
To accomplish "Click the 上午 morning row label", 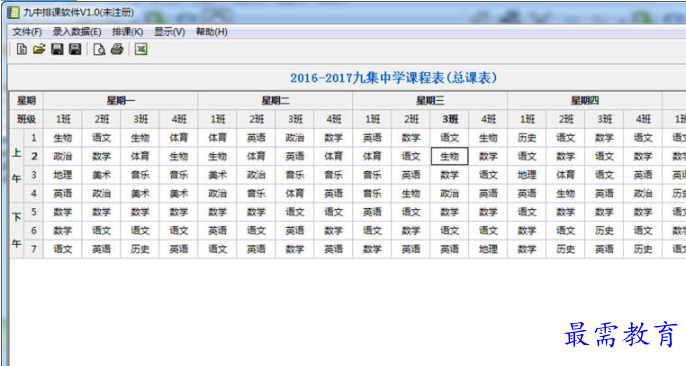I will click(17, 165).
